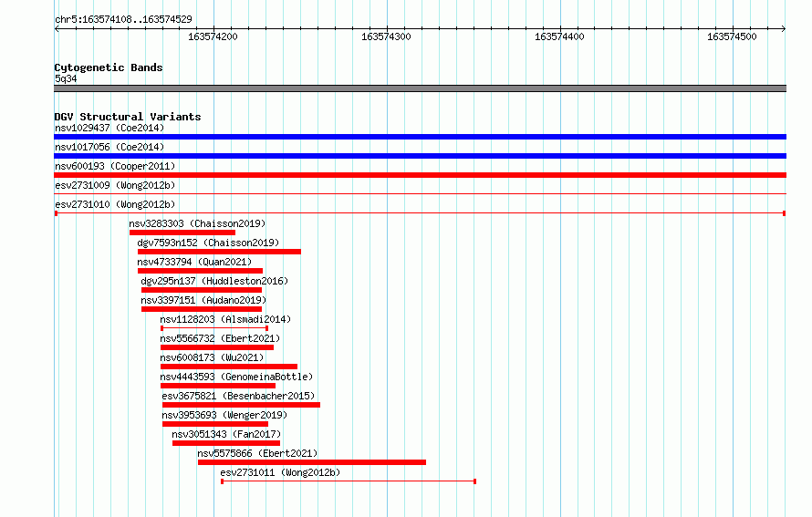Viewport: 812px width, 517px height.
Task: Click the nsv5575866 (Ebert2021) label
Action: (x=257, y=453)
